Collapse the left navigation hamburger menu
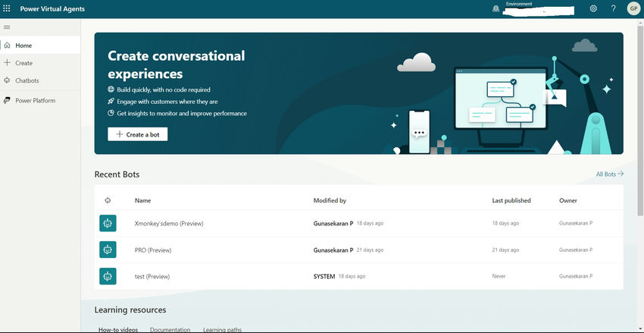644x333 pixels. click(x=7, y=27)
